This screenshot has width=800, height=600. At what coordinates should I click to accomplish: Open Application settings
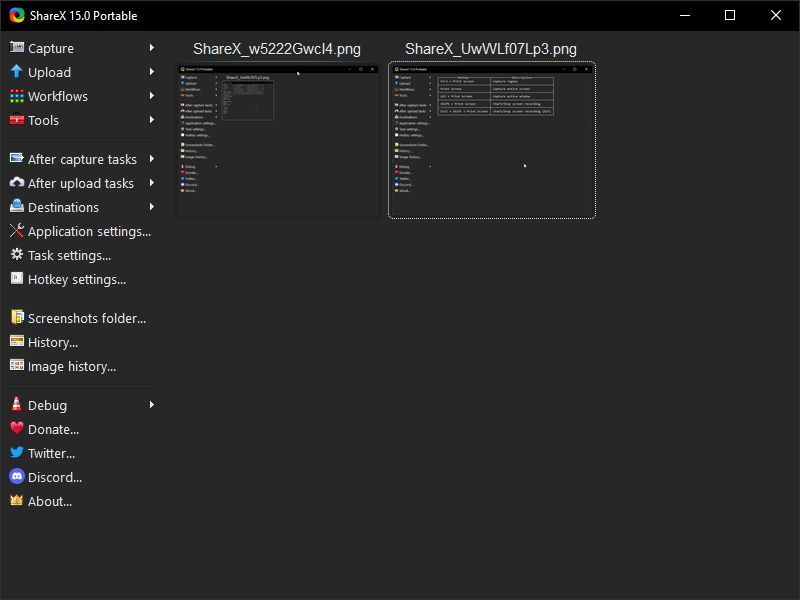[x=89, y=231]
